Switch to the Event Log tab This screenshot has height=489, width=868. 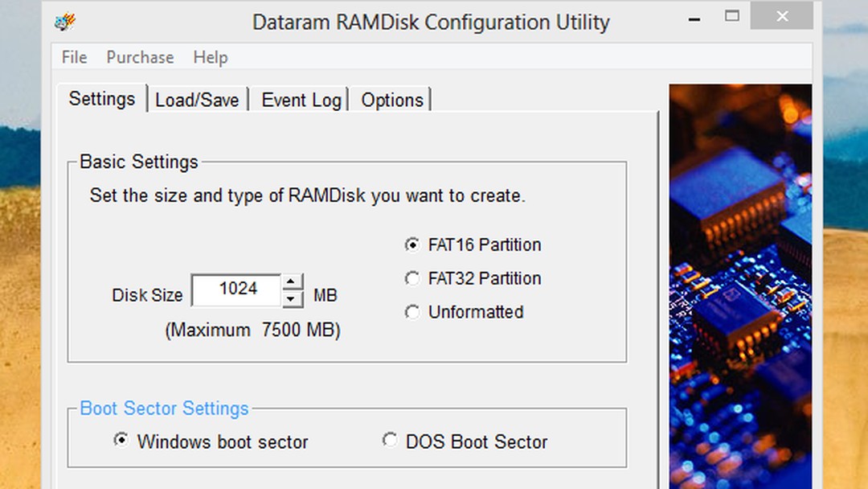point(301,99)
